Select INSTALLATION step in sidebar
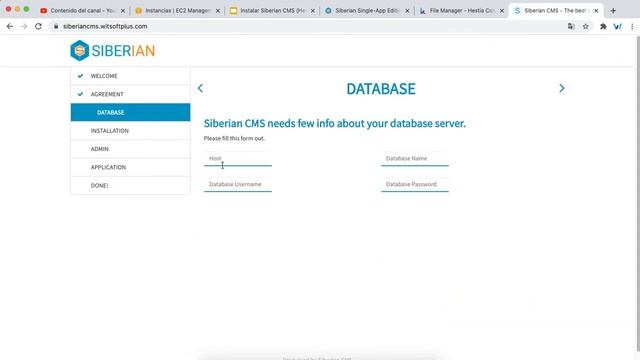640x360 pixels. click(130, 131)
